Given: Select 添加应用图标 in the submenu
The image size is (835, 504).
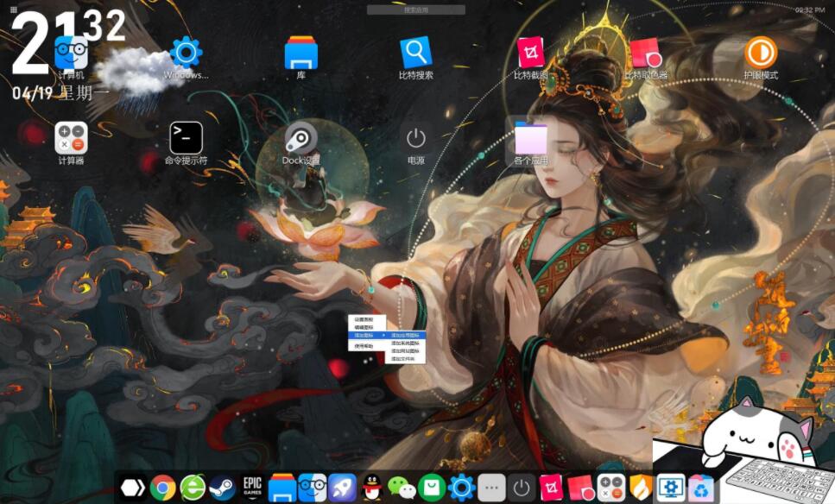Looking at the screenshot, I should (x=406, y=335).
